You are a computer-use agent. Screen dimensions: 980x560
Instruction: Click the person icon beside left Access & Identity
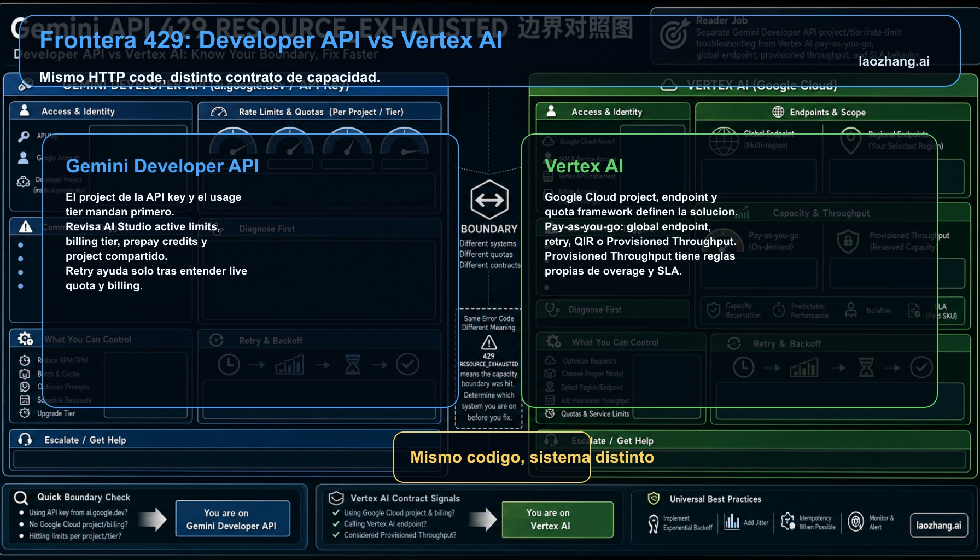tap(25, 110)
